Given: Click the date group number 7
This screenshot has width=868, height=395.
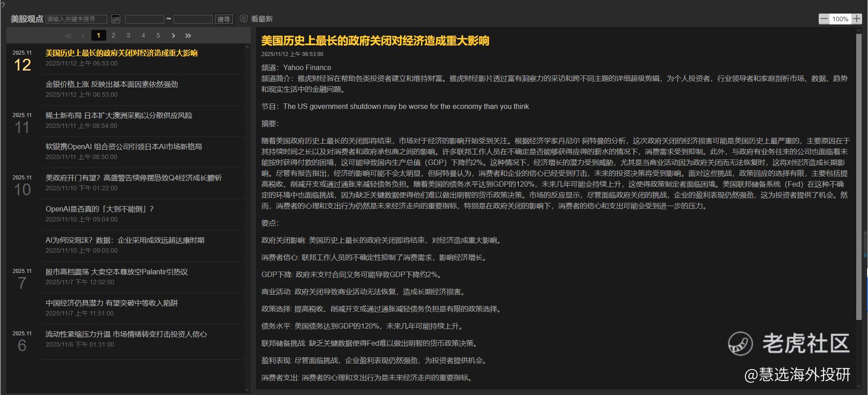Looking at the screenshot, I should tap(22, 283).
